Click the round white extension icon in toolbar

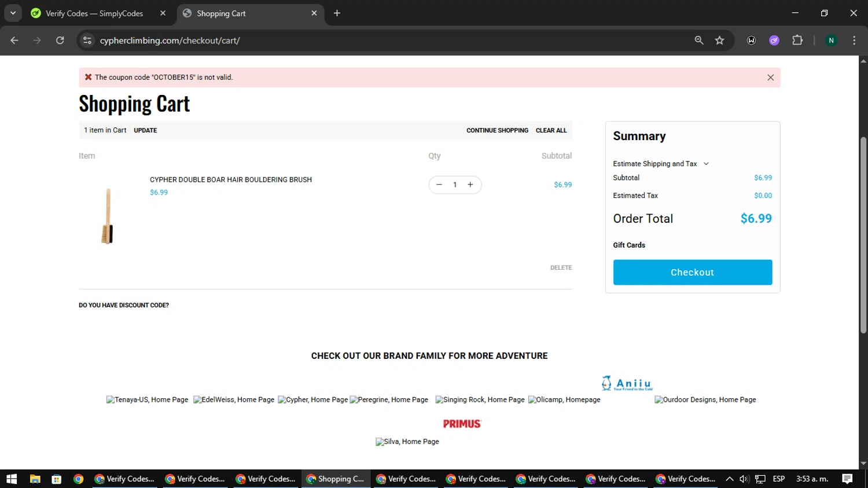click(751, 41)
